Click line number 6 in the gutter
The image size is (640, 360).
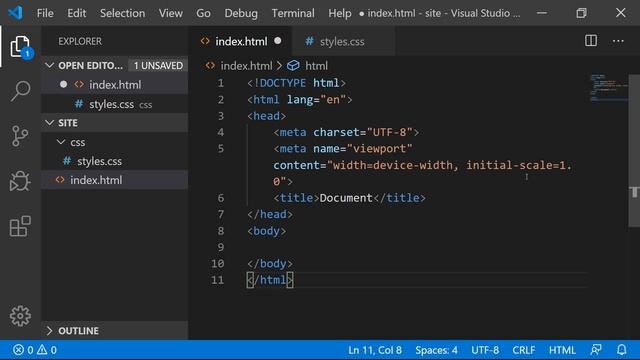(x=220, y=198)
